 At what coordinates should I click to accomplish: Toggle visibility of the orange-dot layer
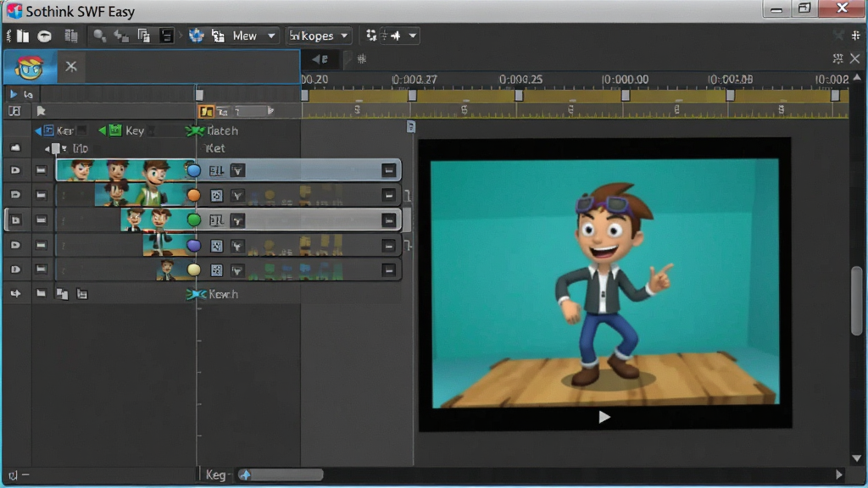tap(15, 195)
